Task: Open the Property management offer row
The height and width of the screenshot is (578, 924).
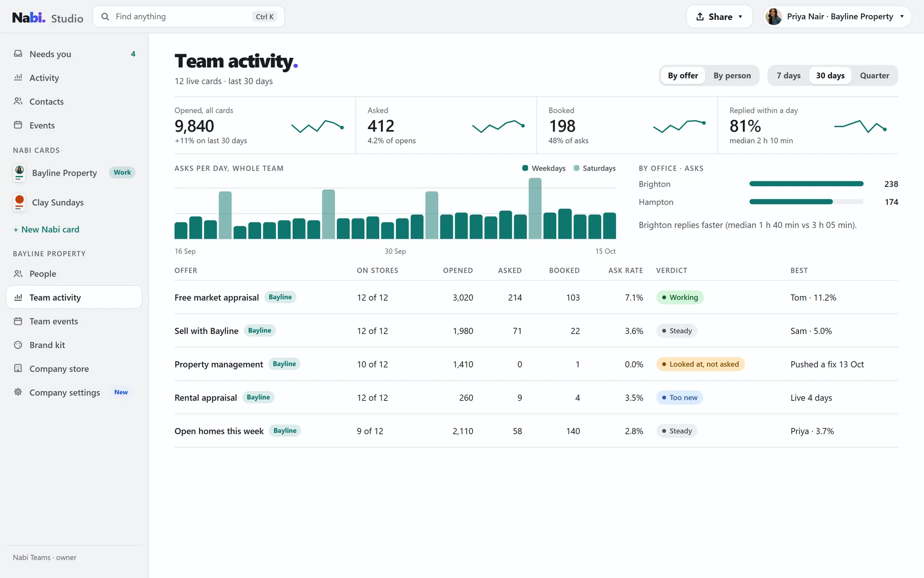Action: (536, 364)
